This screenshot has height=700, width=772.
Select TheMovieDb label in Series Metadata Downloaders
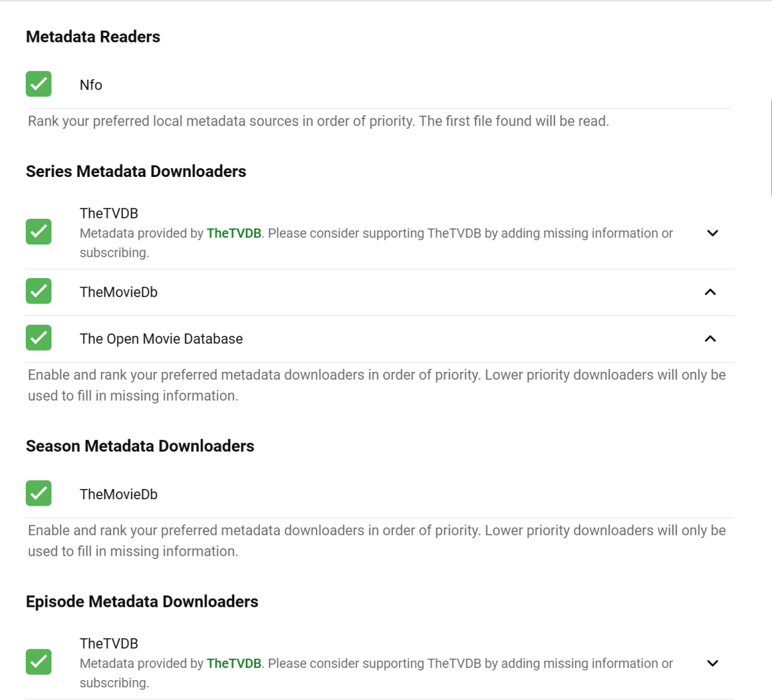pos(118,292)
